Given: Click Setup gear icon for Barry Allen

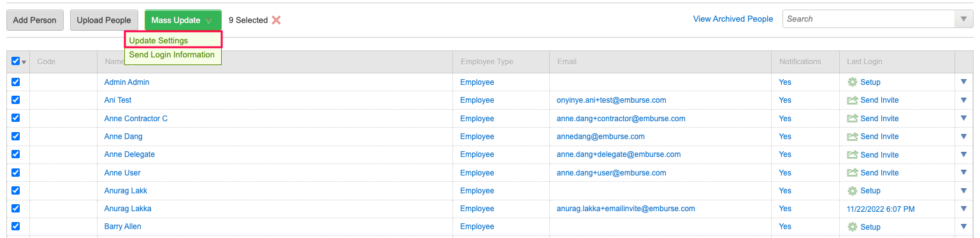Looking at the screenshot, I should click(853, 227).
